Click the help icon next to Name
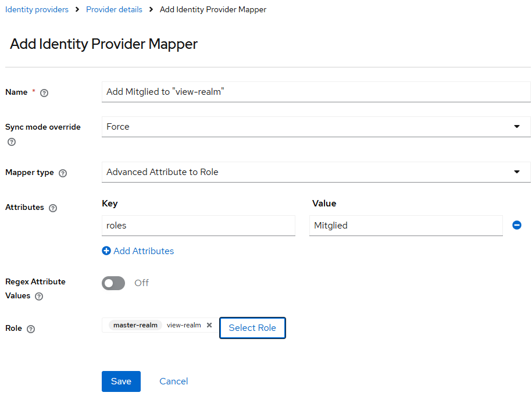This screenshot has height=396, width=532. click(44, 92)
